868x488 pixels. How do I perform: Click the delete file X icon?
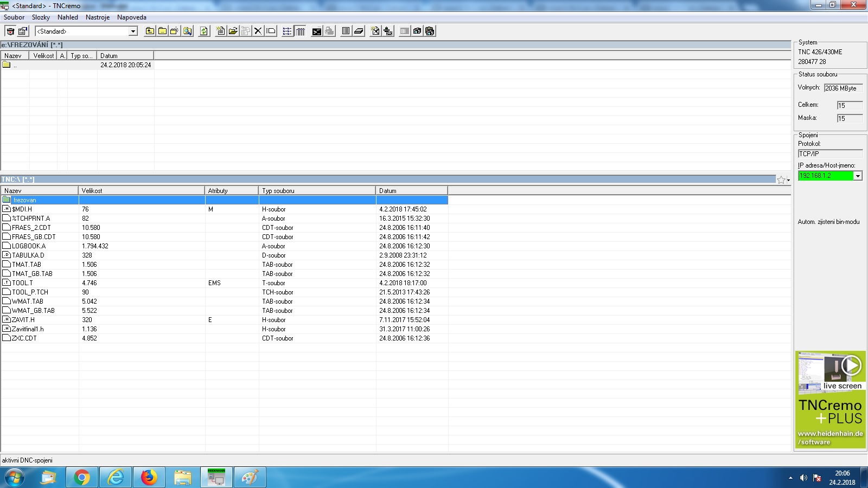coord(258,31)
